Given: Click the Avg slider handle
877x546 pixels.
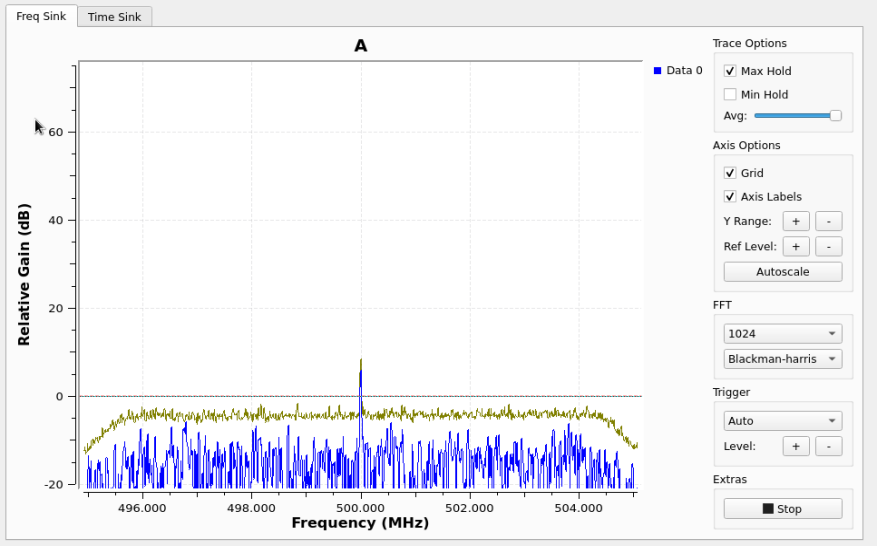Looking at the screenshot, I should click(836, 116).
